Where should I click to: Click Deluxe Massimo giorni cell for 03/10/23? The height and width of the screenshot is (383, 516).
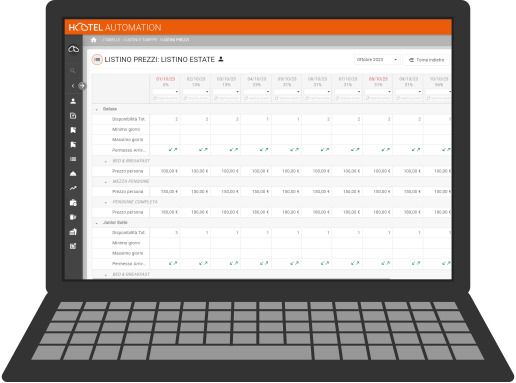tap(226, 140)
